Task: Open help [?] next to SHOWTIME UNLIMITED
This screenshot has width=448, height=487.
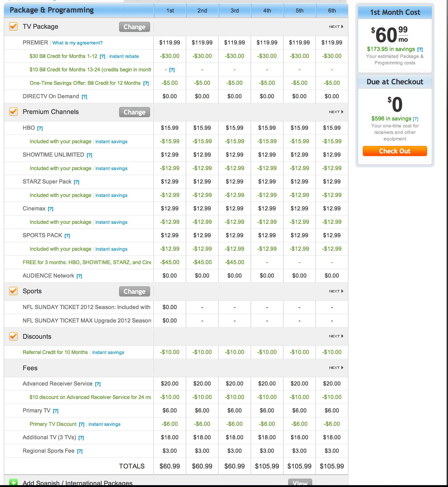Action: coord(89,155)
